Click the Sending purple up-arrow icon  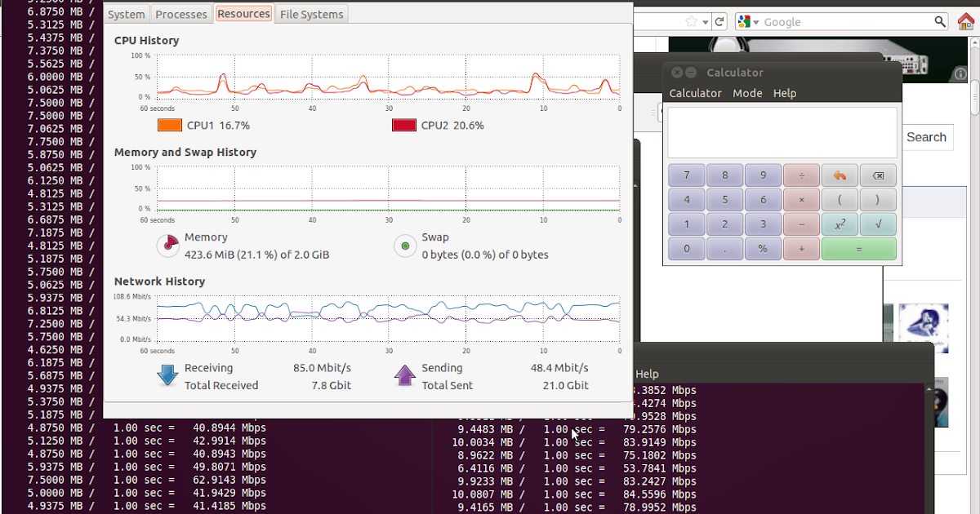coord(405,374)
